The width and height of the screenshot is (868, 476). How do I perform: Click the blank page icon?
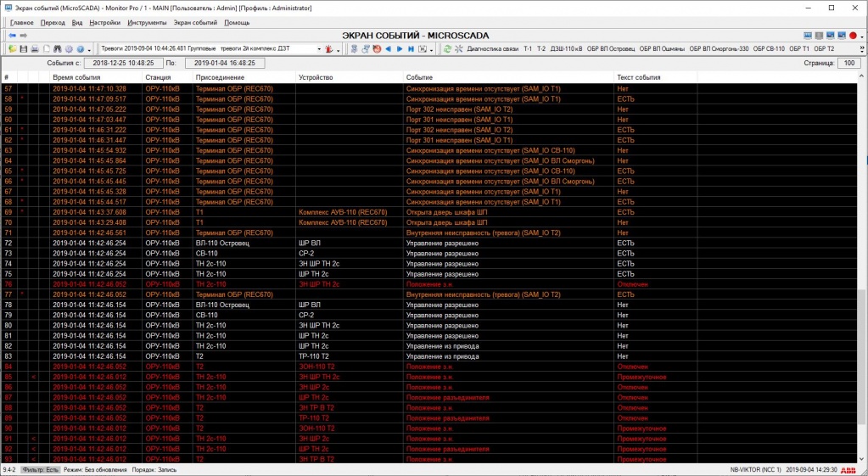(46, 49)
